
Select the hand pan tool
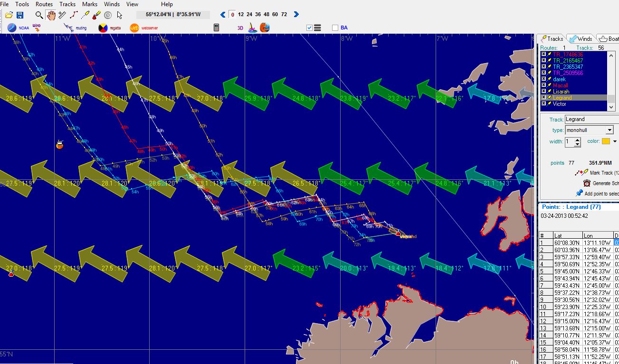[51, 15]
